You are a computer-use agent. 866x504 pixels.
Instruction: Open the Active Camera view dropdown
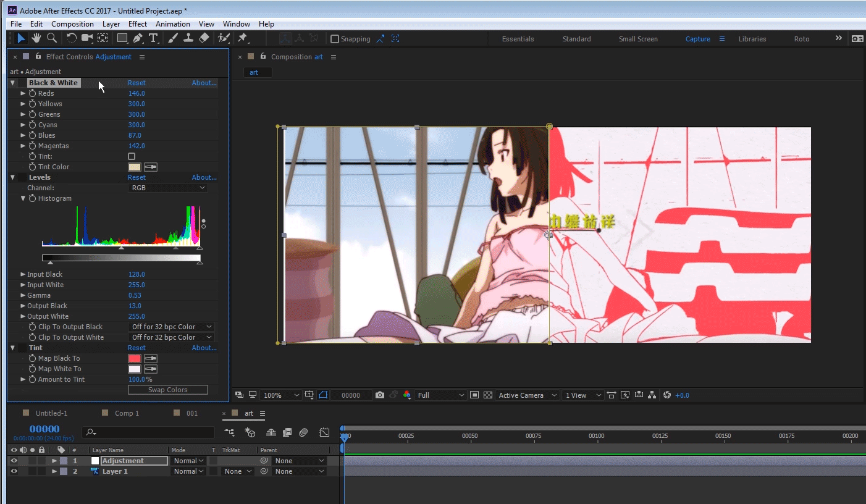tap(528, 395)
